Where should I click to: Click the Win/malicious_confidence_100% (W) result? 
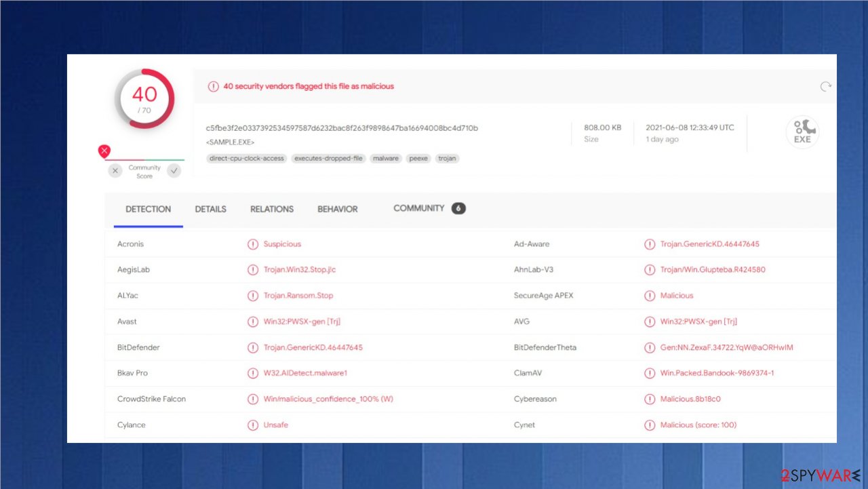(328, 399)
